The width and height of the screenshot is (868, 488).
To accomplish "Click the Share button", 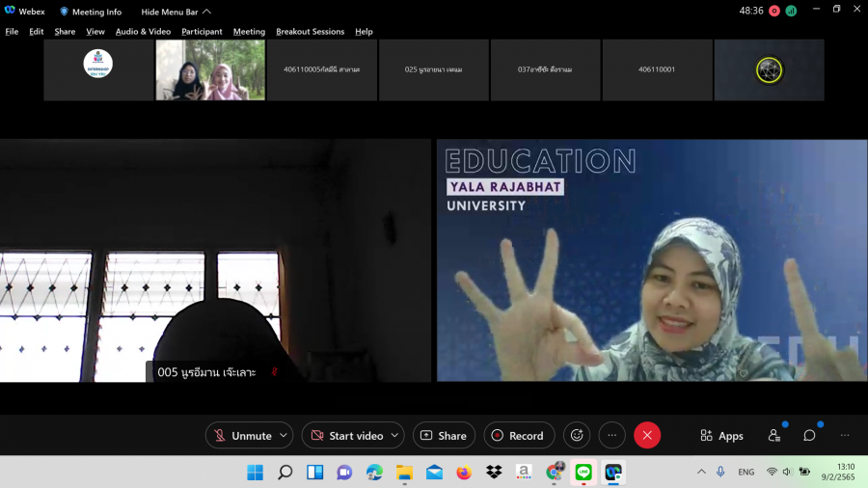I will (444, 436).
